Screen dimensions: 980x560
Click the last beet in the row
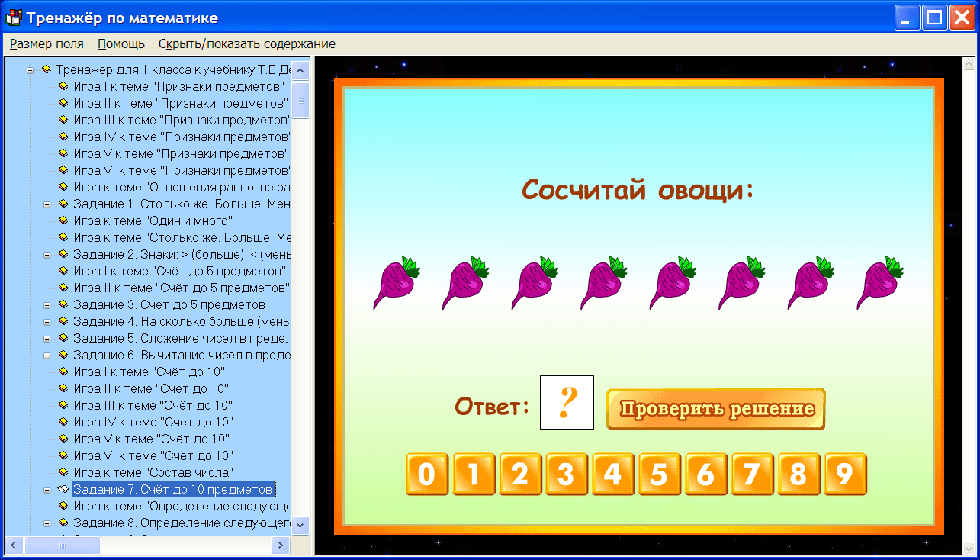coord(879,282)
